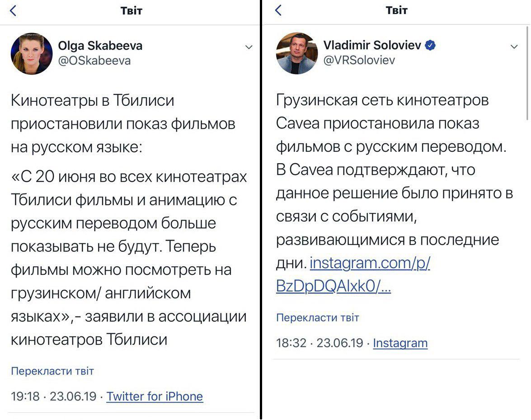The image size is (531, 420).
Task: Tap 'Перекласти твіт' under Soloviev's tweet
Action: 317,317
